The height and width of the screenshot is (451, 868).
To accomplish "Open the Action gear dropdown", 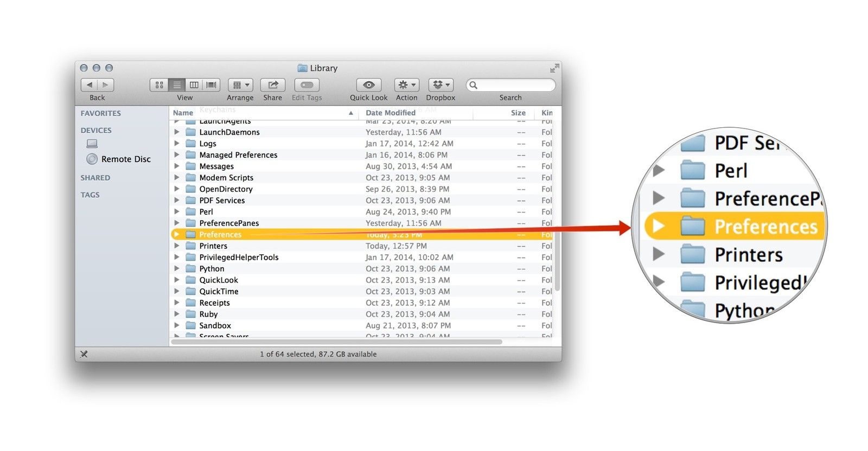I will (x=406, y=85).
